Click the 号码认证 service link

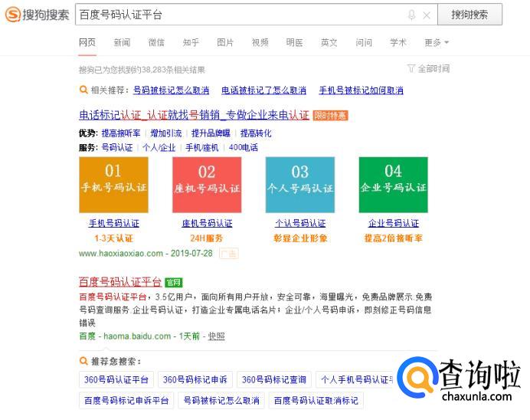click(117, 147)
